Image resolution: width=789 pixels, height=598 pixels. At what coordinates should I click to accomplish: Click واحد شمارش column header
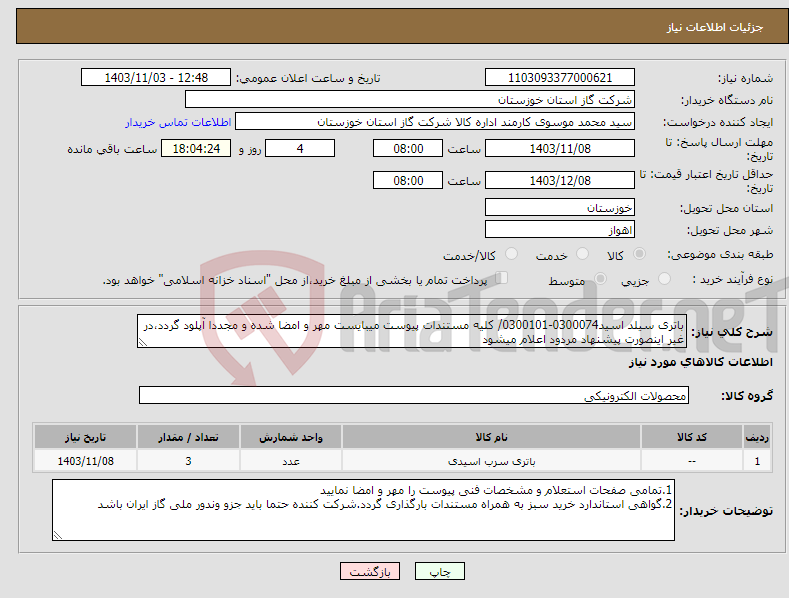coord(291,437)
